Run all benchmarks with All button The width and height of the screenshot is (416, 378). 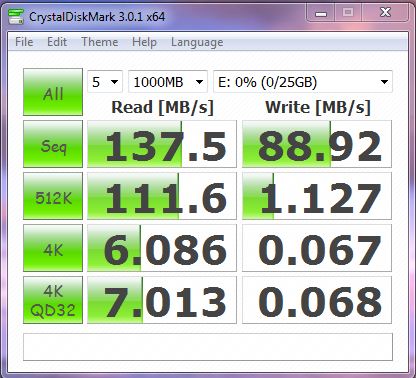[x=53, y=92]
